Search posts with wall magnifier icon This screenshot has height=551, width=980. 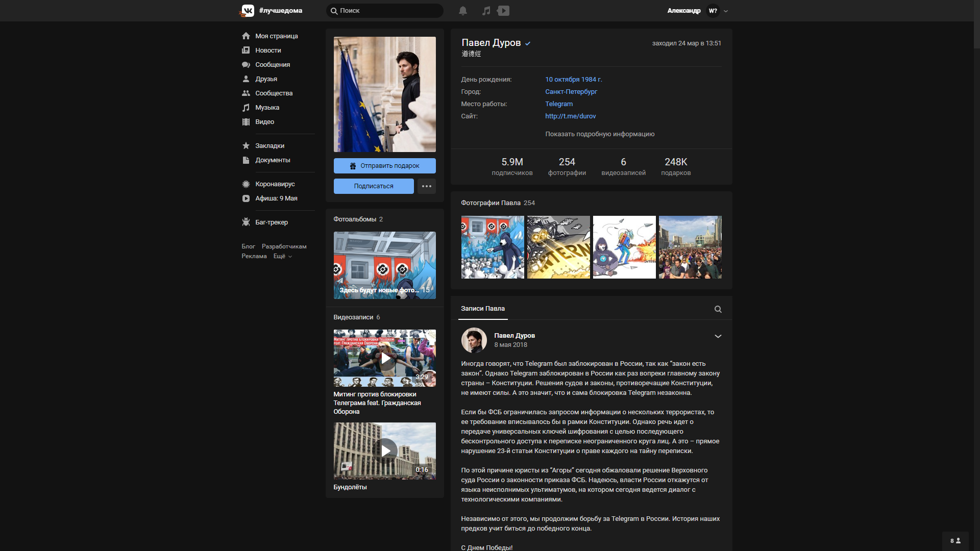pyautogui.click(x=718, y=309)
